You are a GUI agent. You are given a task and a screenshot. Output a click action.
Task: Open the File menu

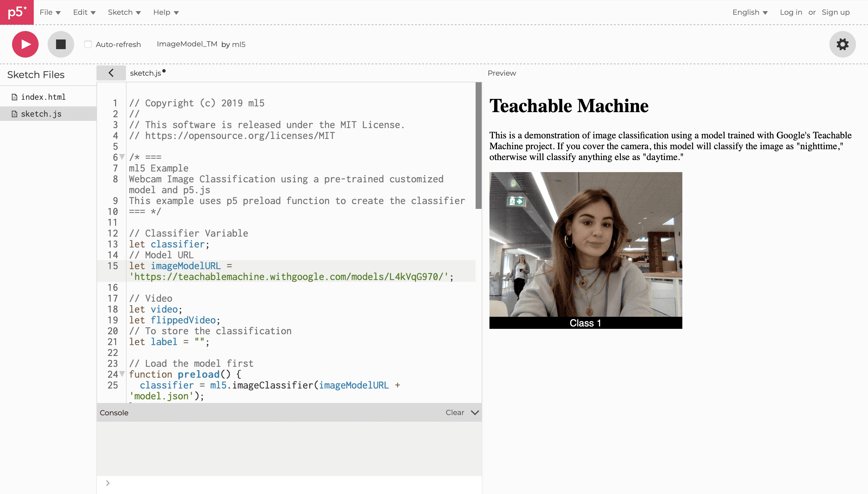pyautogui.click(x=50, y=12)
